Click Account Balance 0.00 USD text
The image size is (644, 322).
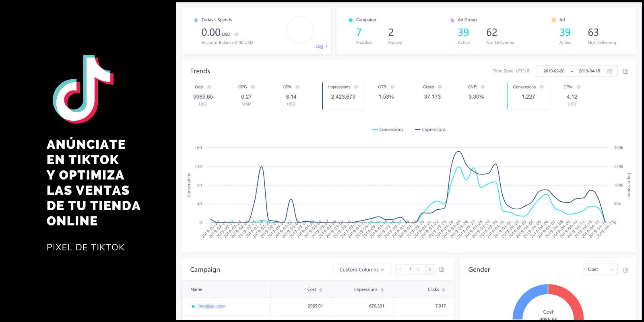[x=227, y=43]
